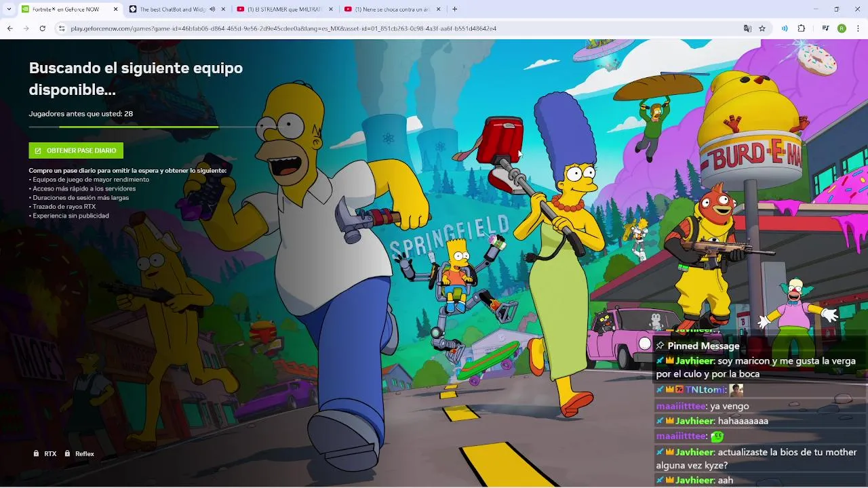Open a new browser tab

(x=454, y=9)
